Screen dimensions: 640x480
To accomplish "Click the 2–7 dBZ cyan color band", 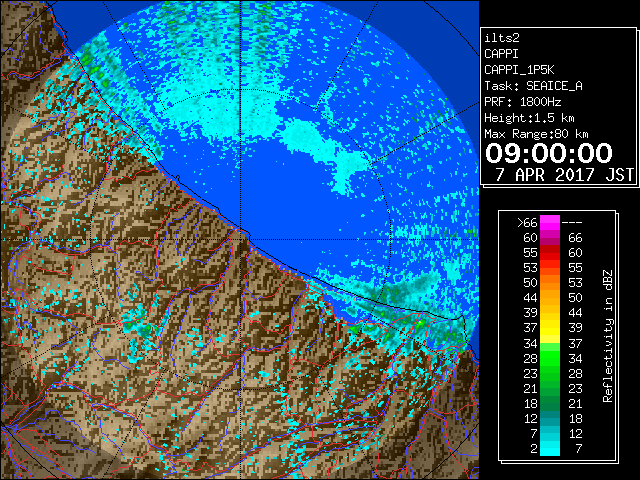I will coord(550,448).
